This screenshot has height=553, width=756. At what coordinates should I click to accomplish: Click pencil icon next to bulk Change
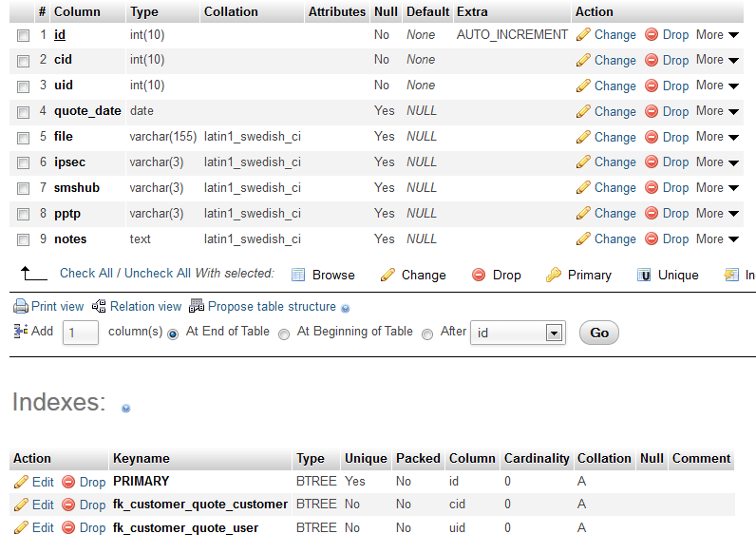click(387, 275)
